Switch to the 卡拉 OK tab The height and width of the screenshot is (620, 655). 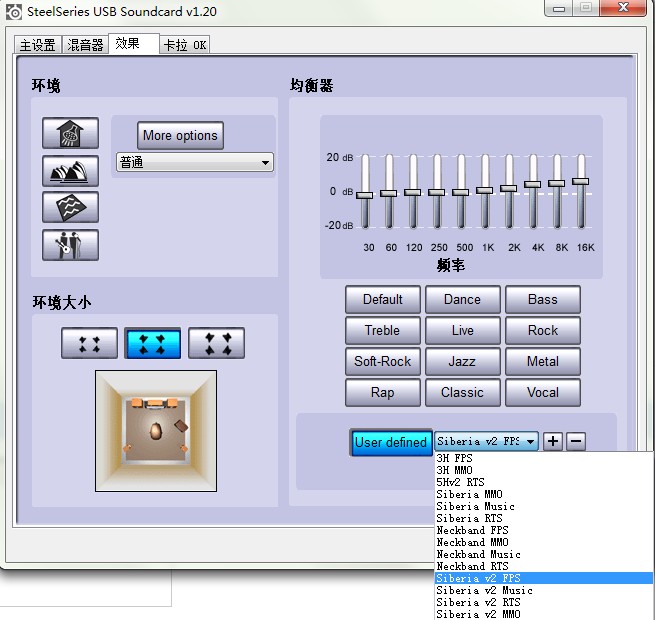tap(185, 45)
